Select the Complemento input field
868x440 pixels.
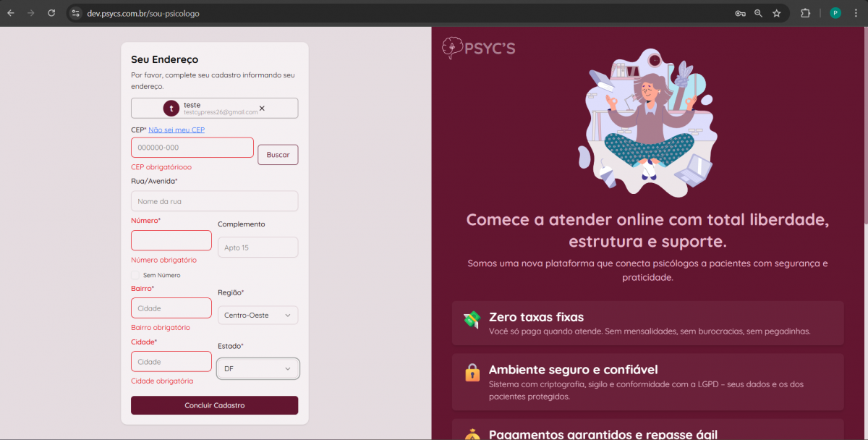[x=258, y=247]
